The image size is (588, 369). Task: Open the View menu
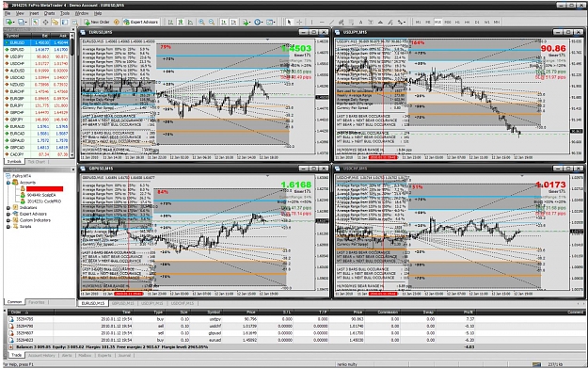pos(20,13)
